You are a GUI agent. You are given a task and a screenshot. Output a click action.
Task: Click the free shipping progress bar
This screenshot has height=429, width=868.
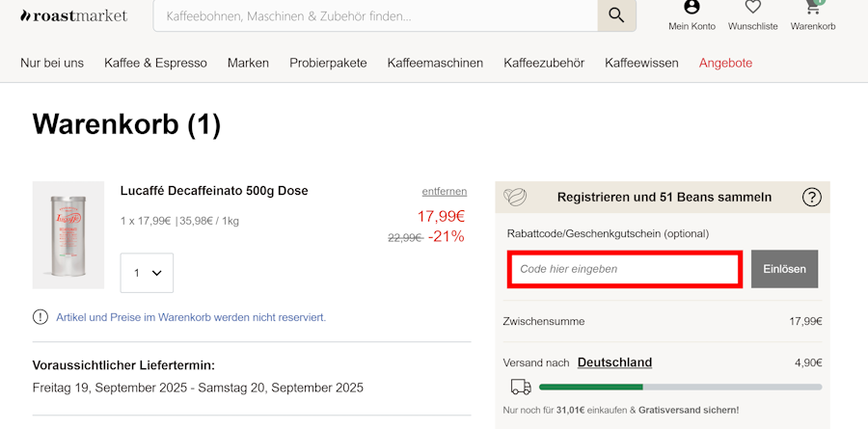coord(680,387)
